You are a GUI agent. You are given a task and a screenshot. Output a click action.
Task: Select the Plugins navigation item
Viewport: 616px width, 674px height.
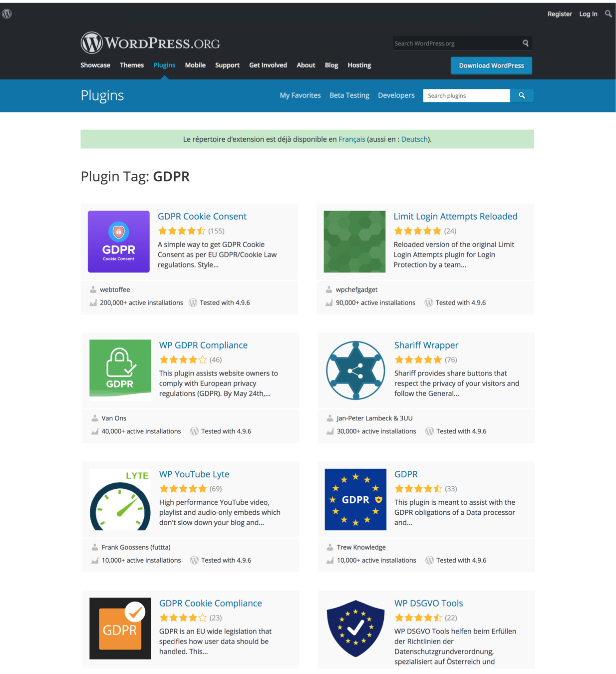pyautogui.click(x=164, y=65)
